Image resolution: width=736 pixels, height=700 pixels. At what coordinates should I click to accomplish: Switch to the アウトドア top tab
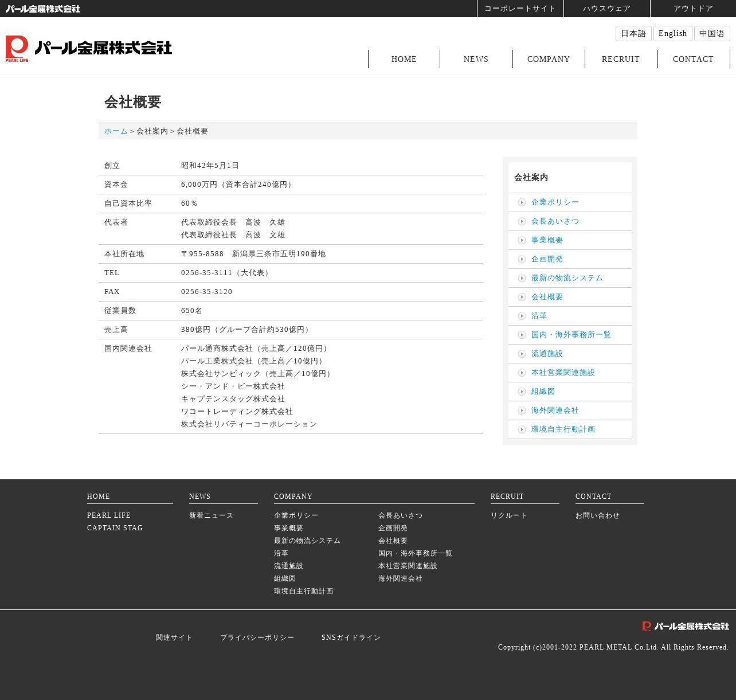[x=694, y=9]
